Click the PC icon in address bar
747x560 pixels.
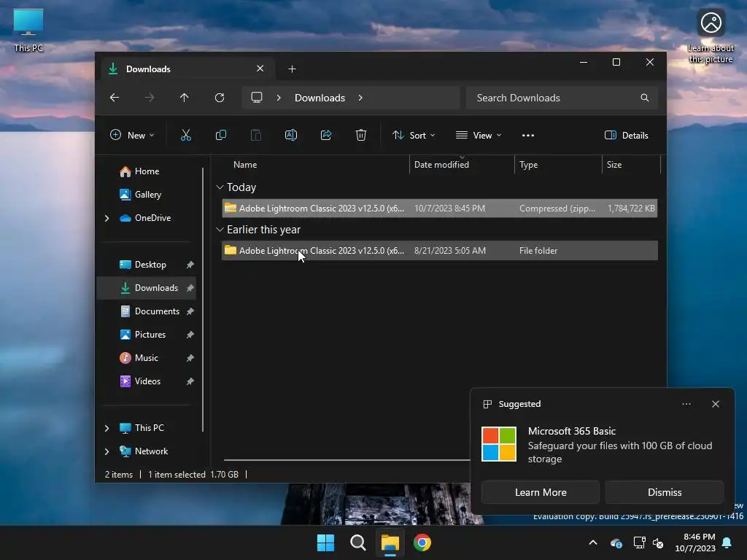257,98
